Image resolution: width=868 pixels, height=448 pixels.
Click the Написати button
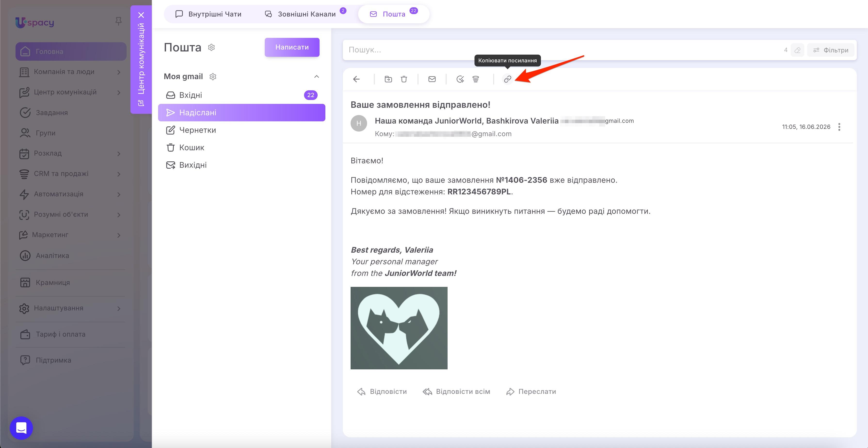click(x=292, y=47)
